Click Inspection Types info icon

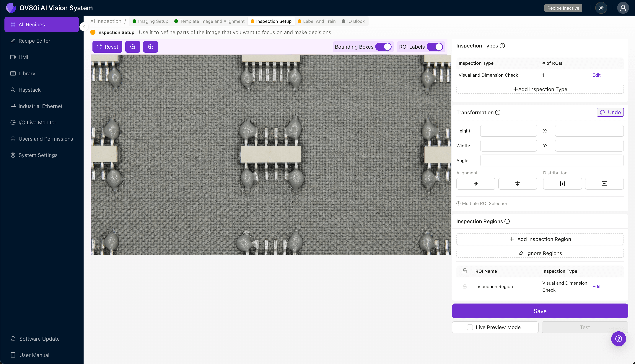coord(502,46)
